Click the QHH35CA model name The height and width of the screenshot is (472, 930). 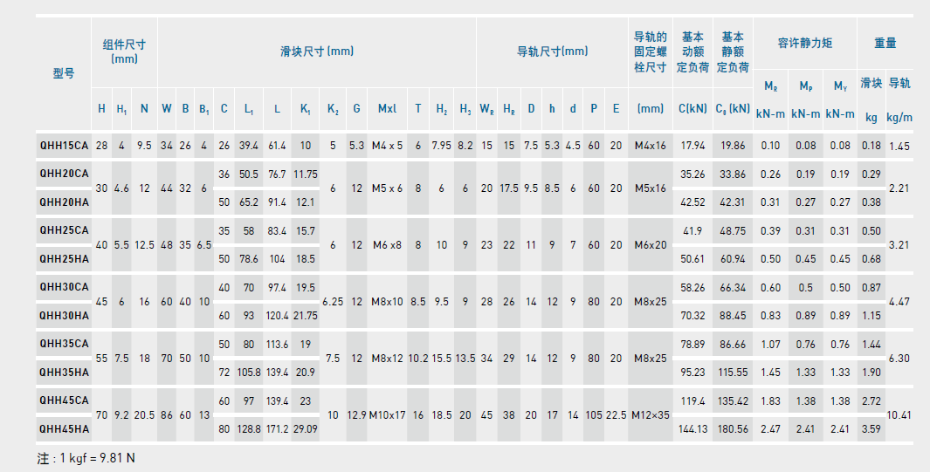63,343
